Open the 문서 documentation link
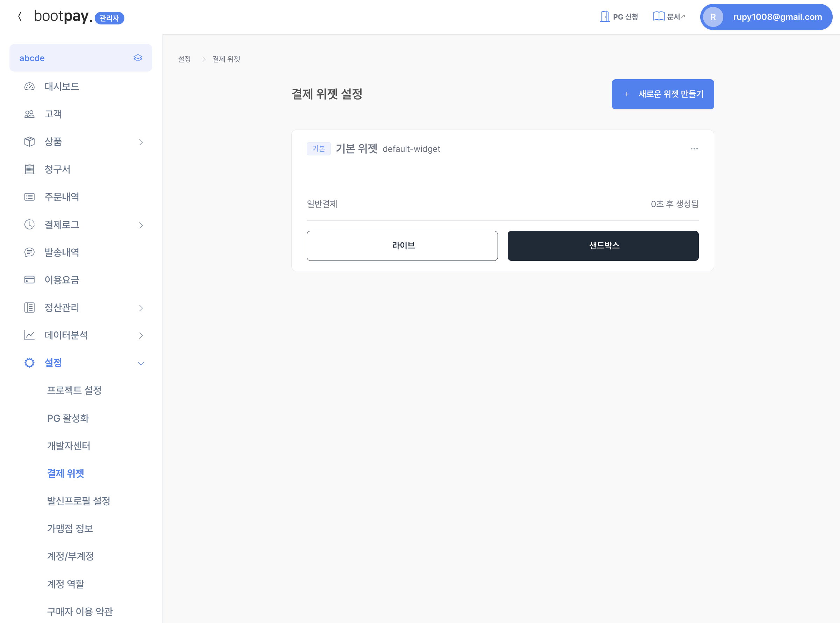840x623 pixels. (669, 17)
